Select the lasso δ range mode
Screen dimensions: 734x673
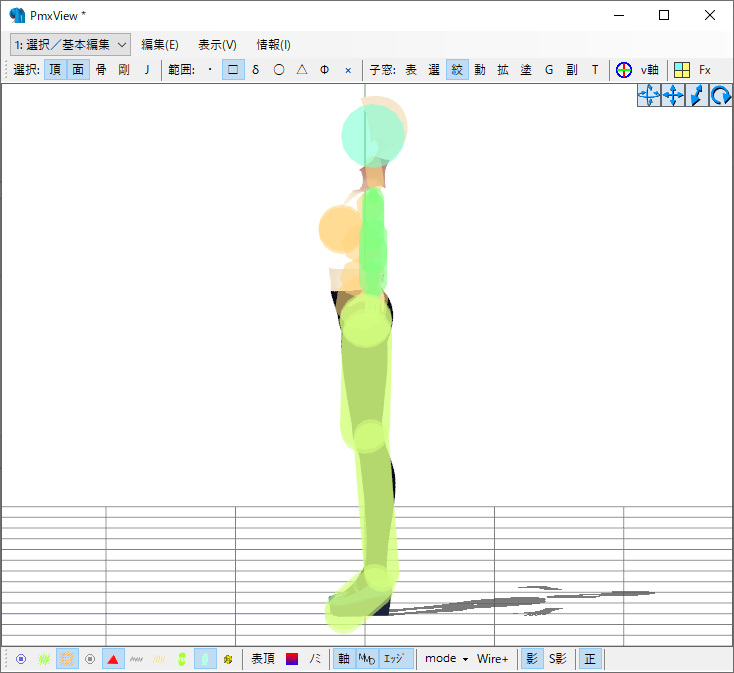[x=256, y=70]
